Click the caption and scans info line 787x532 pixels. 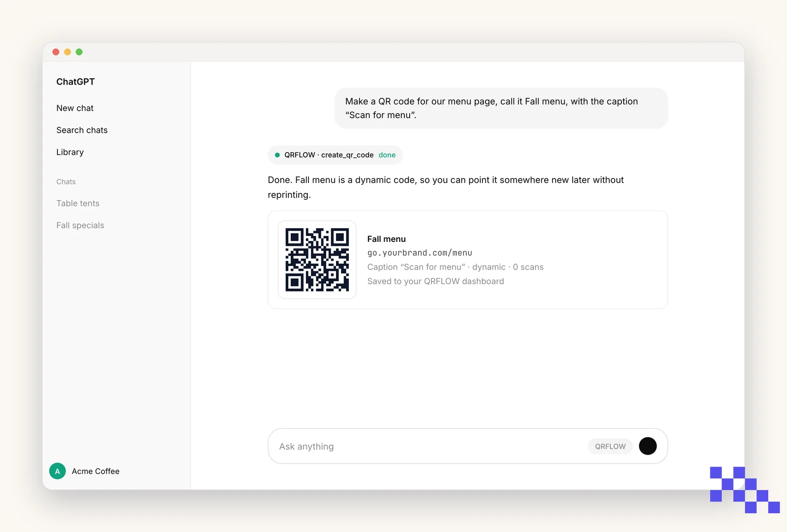pyautogui.click(x=455, y=267)
